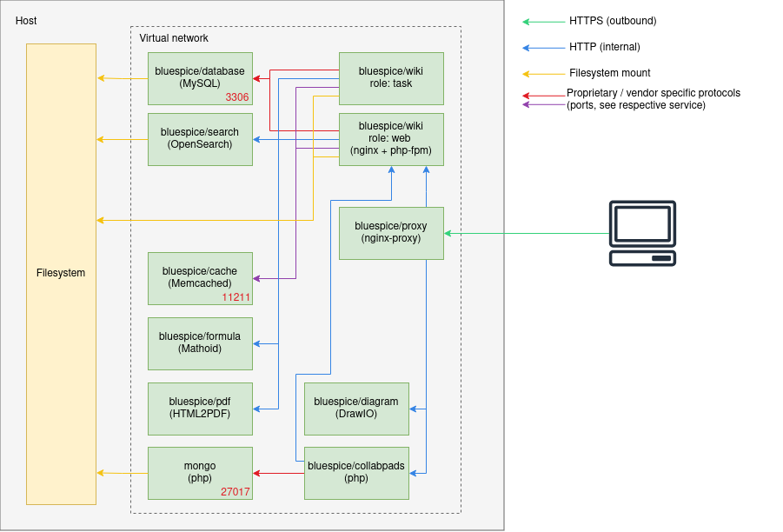Click the "(ports, see respective service)" legend line
The height and width of the screenshot is (532, 783).
[635, 105]
